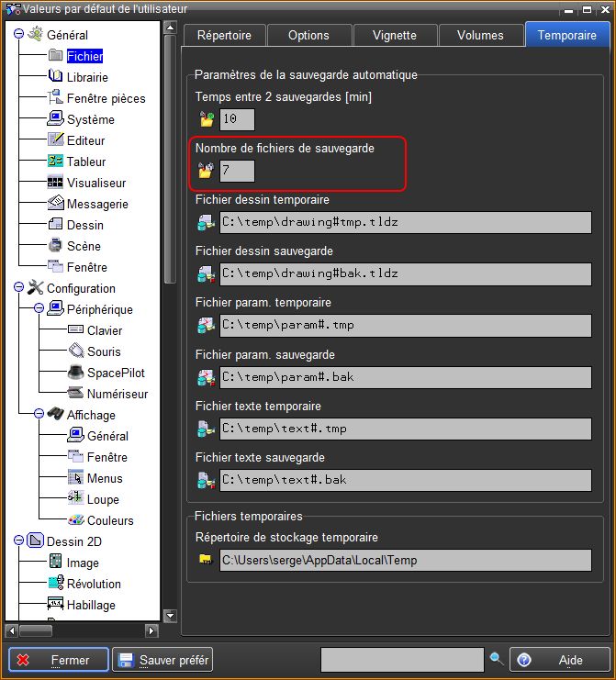Screen dimensions: 616x680
Task: Switch to the Répertoire tab
Action: pos(225,35)
